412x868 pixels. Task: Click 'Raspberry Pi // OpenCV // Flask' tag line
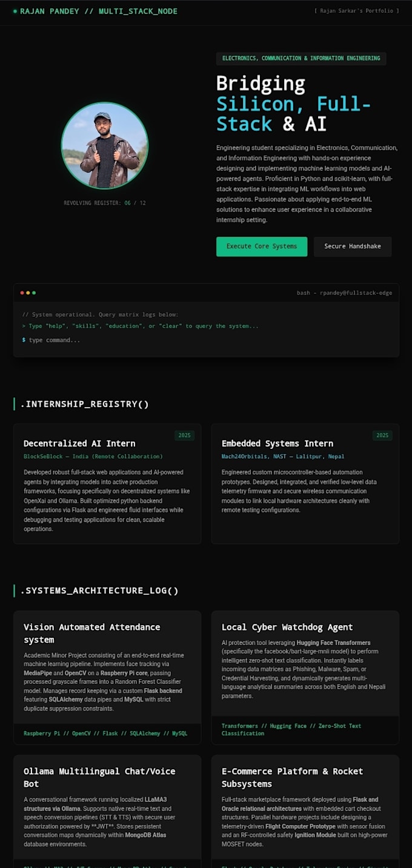click(105, 733)
